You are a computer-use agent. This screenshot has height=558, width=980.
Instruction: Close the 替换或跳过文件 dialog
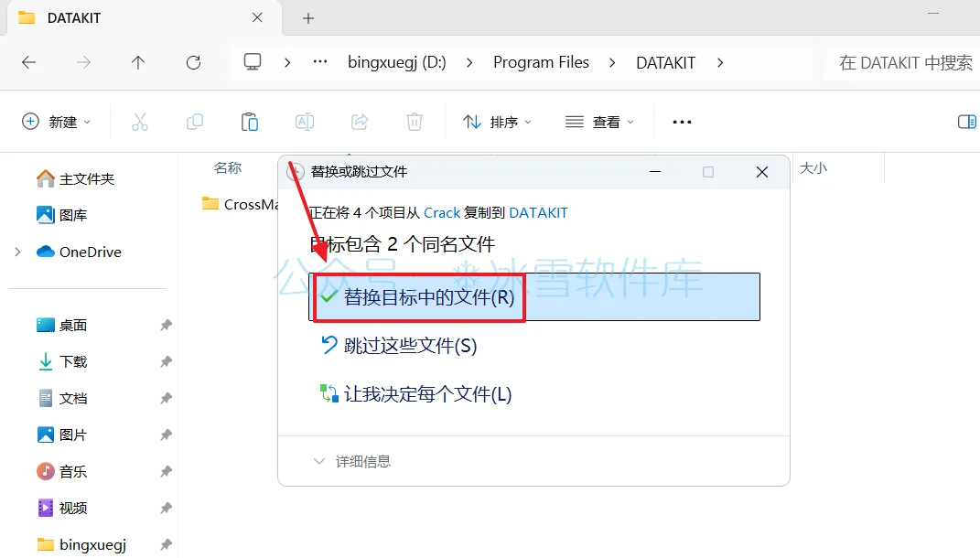pos(762,172)
